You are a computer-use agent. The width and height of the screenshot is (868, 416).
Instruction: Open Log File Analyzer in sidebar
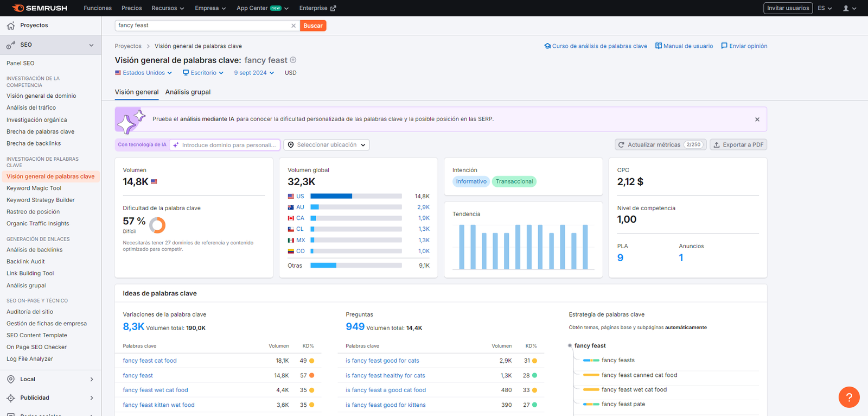point(30,359)
